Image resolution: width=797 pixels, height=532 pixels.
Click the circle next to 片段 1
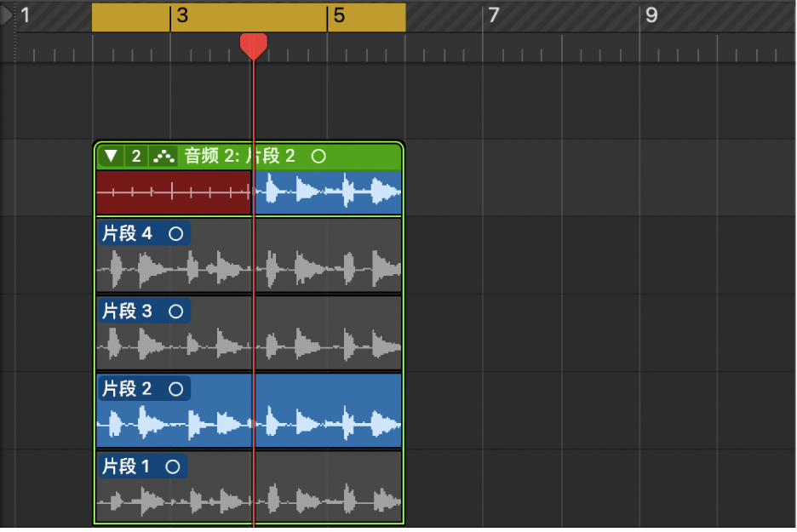[x=173, y=466]
